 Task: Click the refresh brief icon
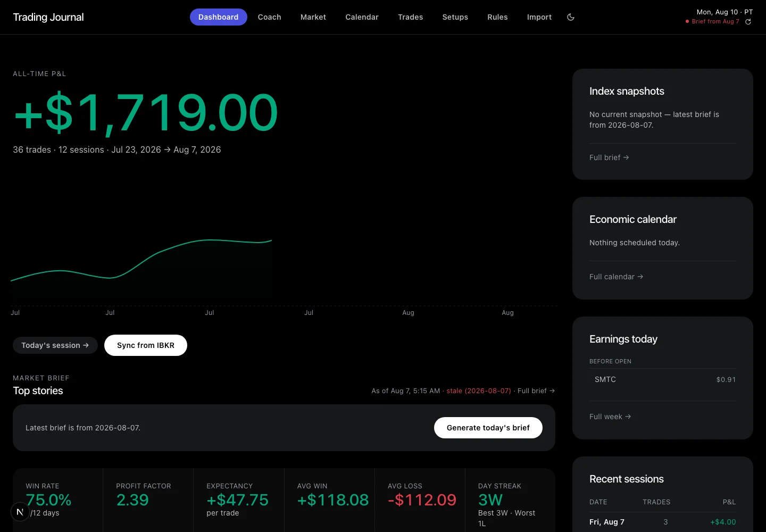point(748,22)
